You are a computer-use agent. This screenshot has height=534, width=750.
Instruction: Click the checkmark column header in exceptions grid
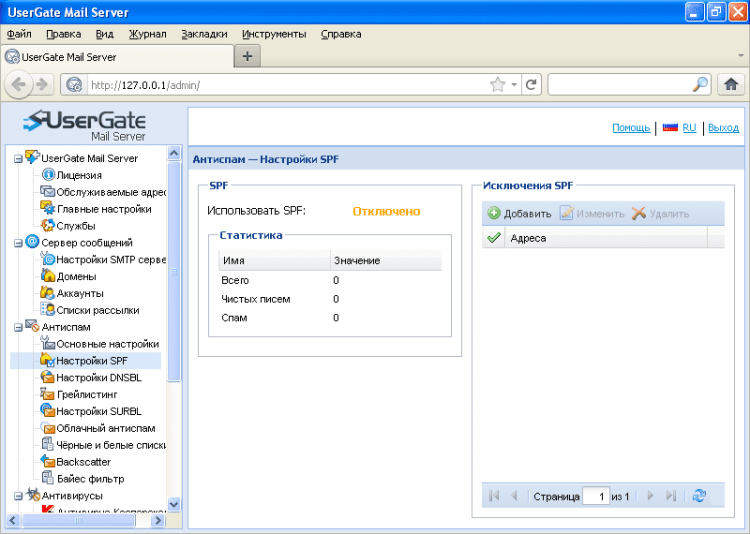point(494,237)
